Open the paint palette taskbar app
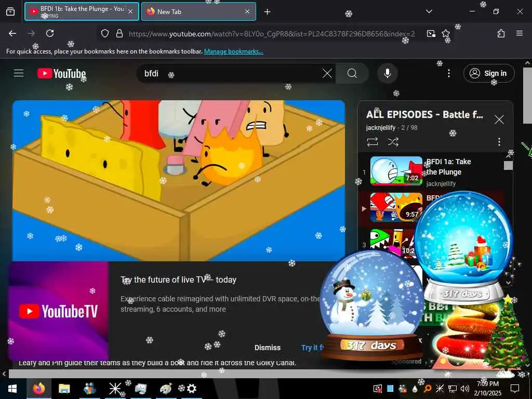 pos(166,389)
